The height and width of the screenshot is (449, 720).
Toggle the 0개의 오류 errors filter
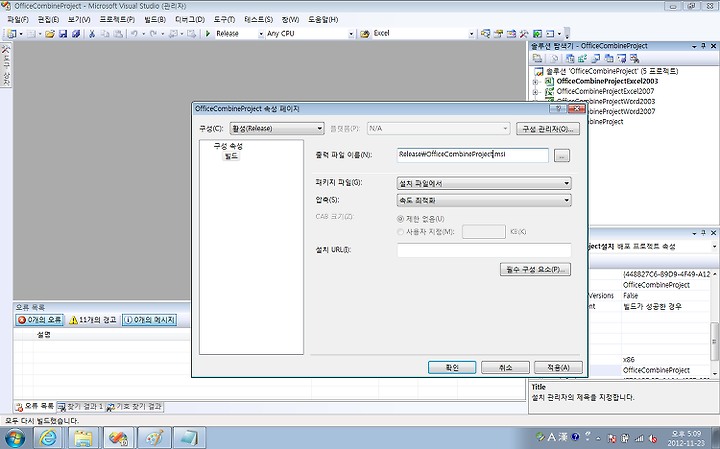[39, 320]
